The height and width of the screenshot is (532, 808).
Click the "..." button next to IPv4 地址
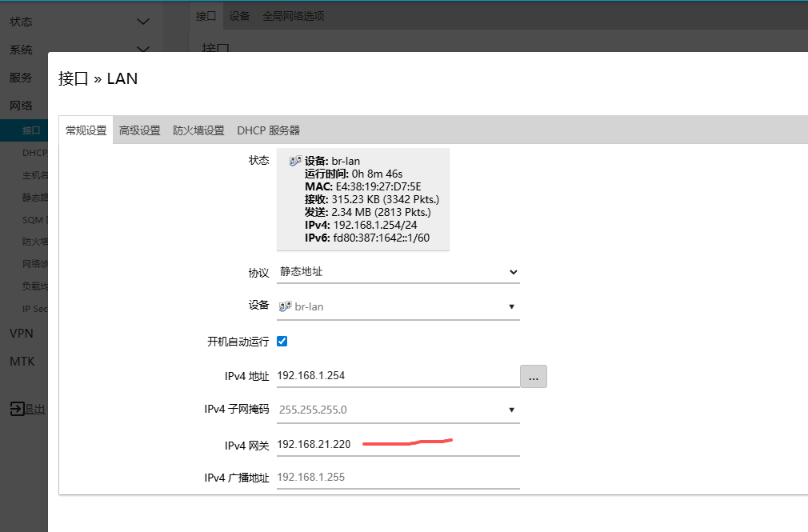click(x=533, y=376)
